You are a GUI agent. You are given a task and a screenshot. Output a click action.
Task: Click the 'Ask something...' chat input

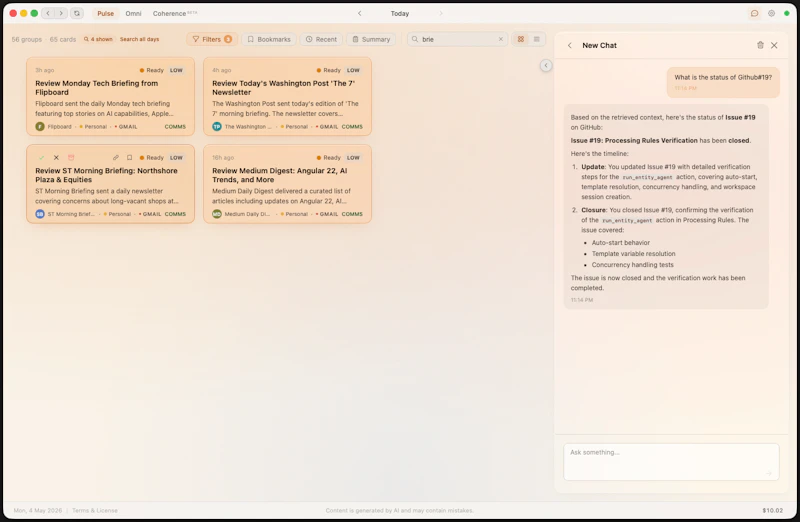pos(671,461)
